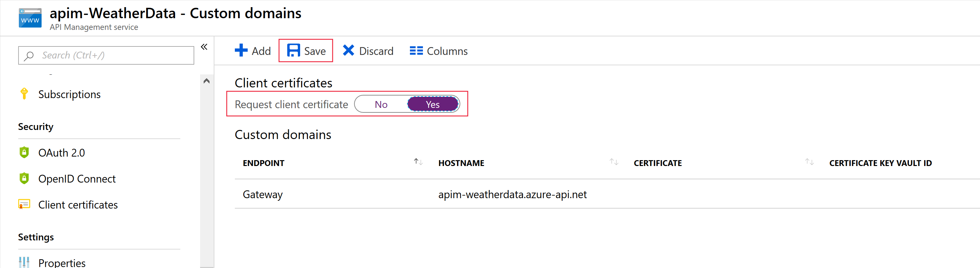
Task: Click the Add plus icon
Action: point(241,51)
